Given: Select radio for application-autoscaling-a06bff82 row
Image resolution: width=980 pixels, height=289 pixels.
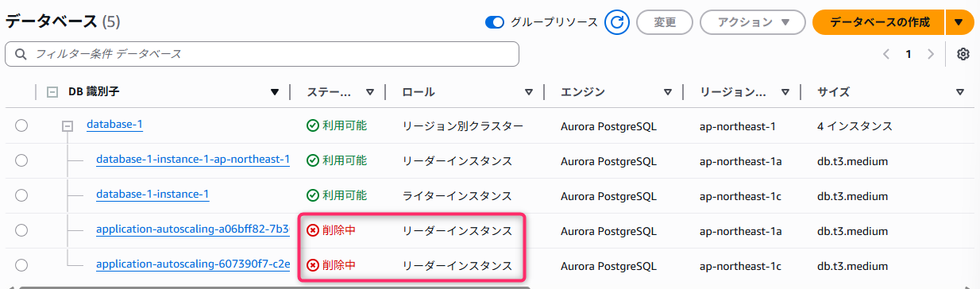Looking at the screenshot, I should pos(21,230).
